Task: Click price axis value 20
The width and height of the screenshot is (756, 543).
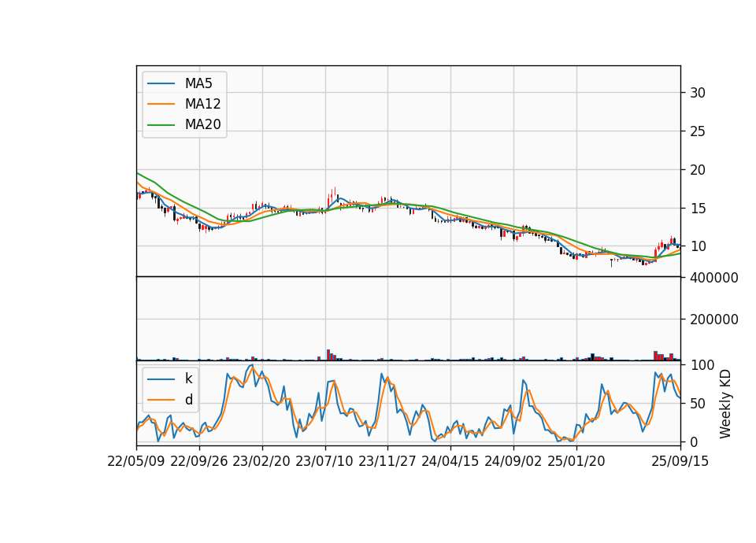Action: [x=698, y=170]
